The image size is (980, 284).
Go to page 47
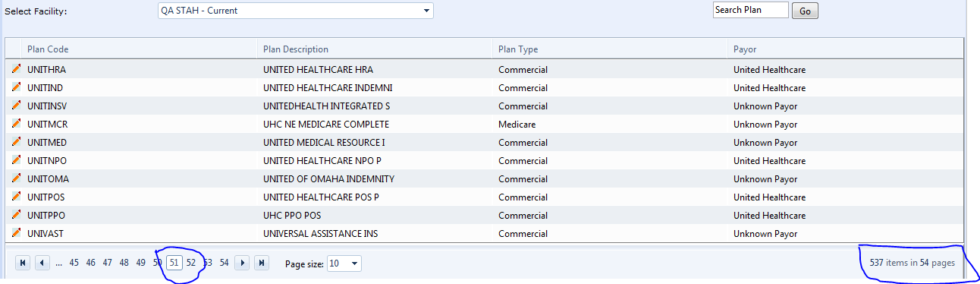pyautogui.click(x=107, y=263)
